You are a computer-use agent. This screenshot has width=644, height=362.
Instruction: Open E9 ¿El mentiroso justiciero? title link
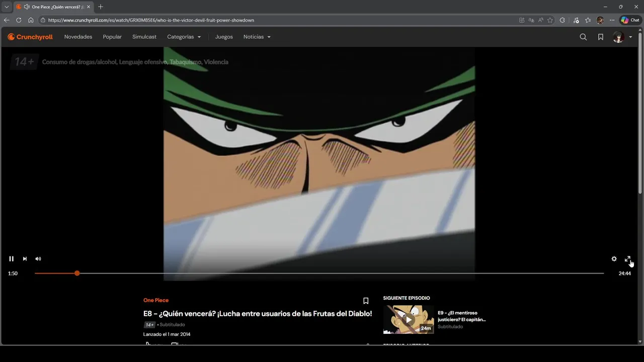click(x=462, y=316)
